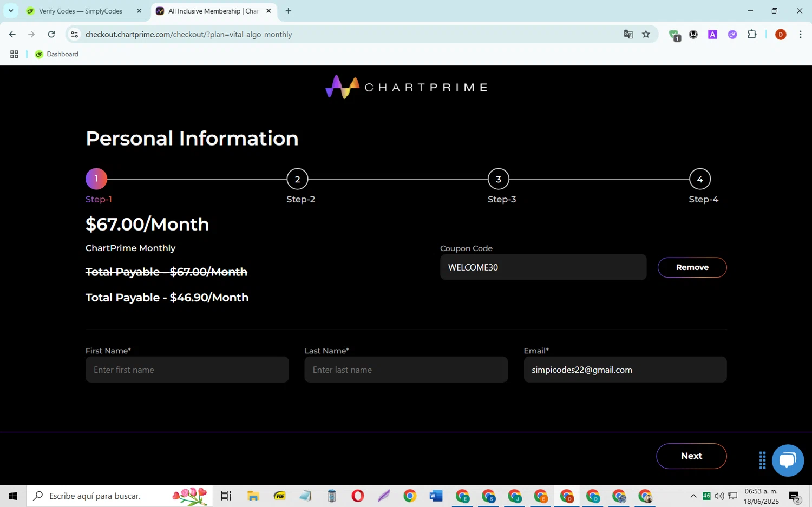Click the "$67.00/Month" price heading
Screen dimensions: 812x507
(x=147, y=224)
